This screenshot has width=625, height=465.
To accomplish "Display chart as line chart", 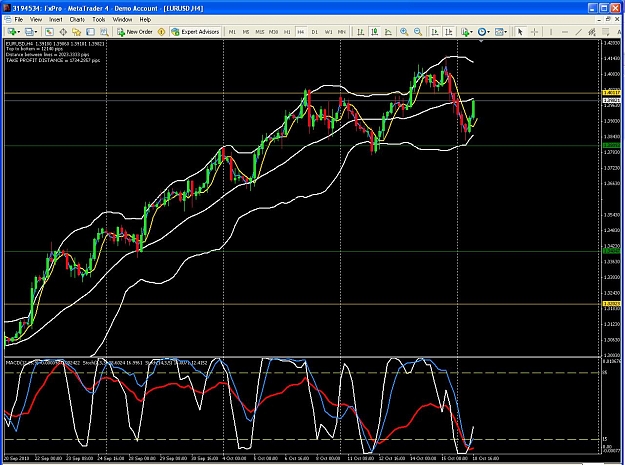I will point(388,32).
